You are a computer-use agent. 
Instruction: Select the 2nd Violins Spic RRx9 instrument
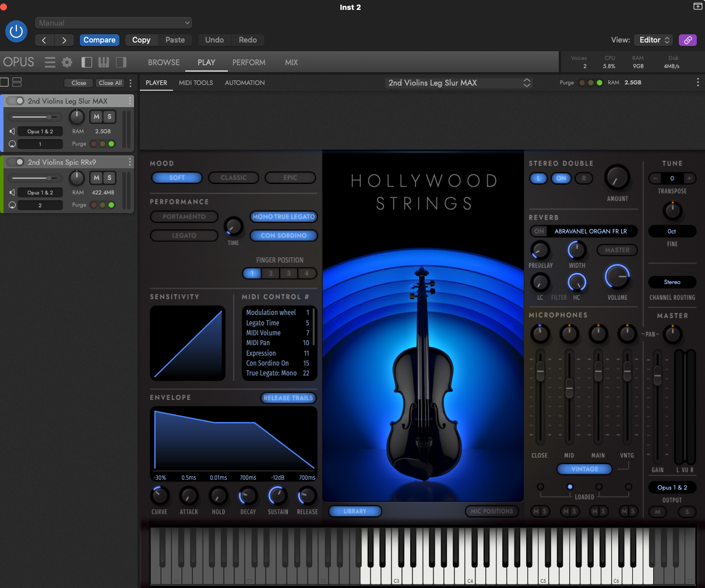pos(62,162)
